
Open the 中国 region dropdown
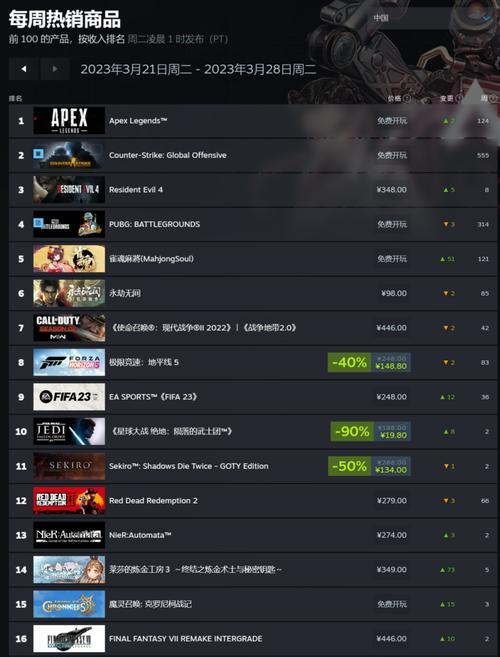tap(431, 18)
